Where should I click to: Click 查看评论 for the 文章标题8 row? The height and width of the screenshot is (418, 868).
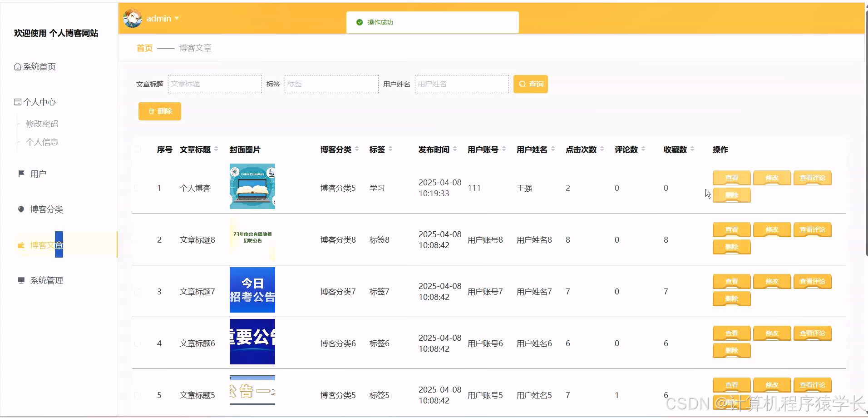(813, 229)
